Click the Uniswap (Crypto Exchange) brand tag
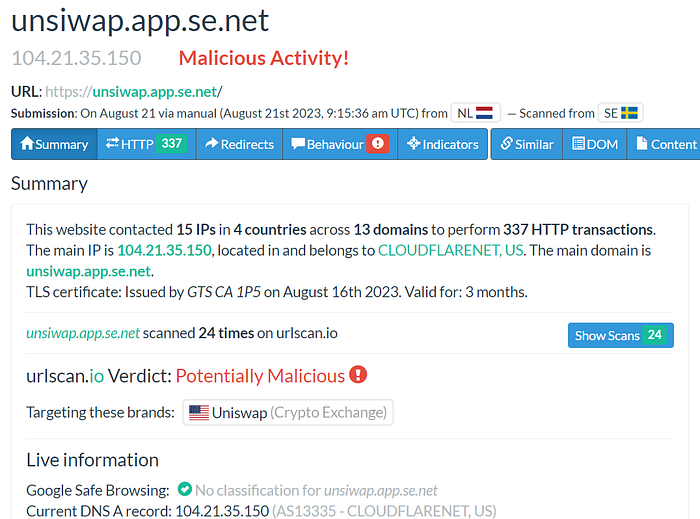This screenshot has height=519, width=700. 288,412
